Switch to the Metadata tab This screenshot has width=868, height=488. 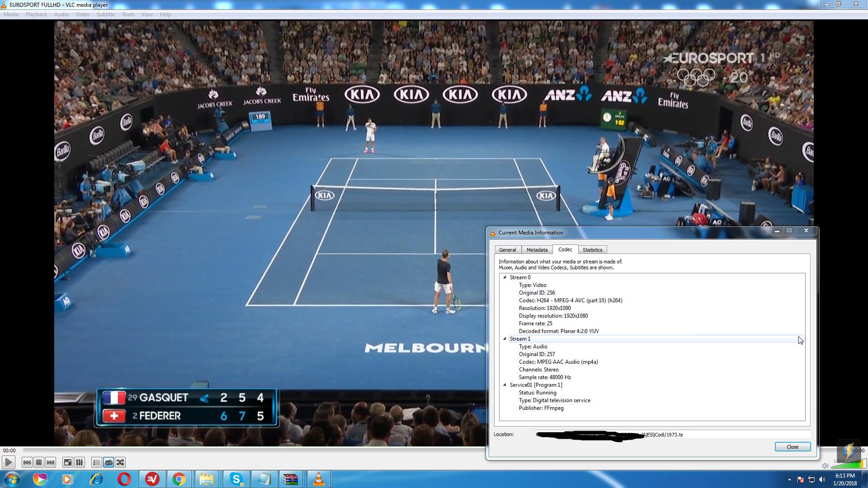tap(537, 250)
